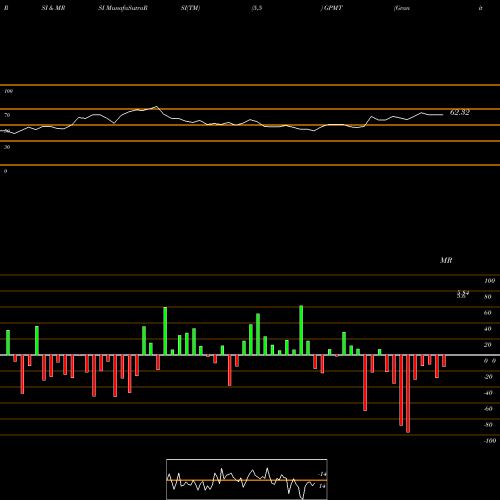This screenshot has height=500, width=500.
Task: Click the -100 label on MR axis
Action: (x=490, y=441)
